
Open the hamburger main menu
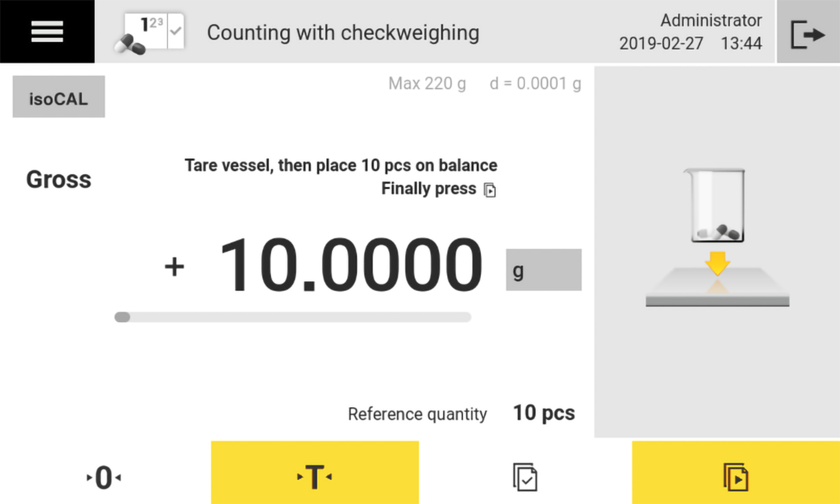(x=47, y=31)
